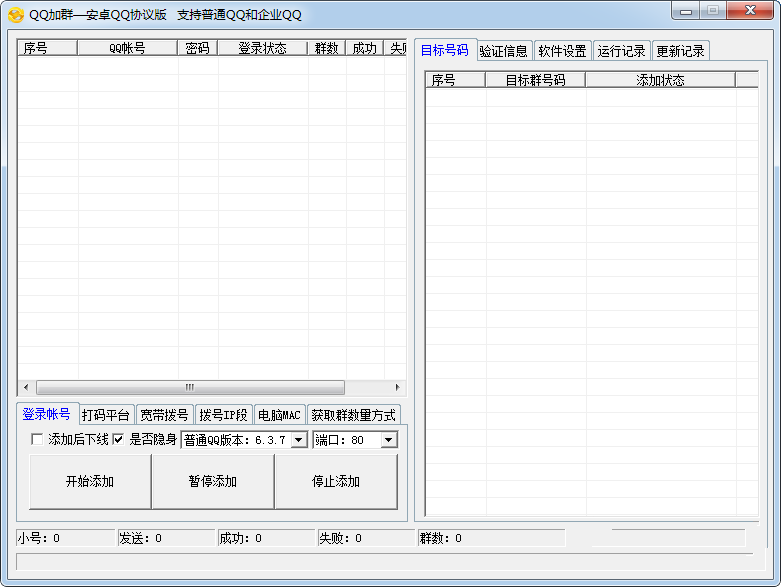Open the 普通QQ版本 6.3.7 dropdown

click(299, 440)
